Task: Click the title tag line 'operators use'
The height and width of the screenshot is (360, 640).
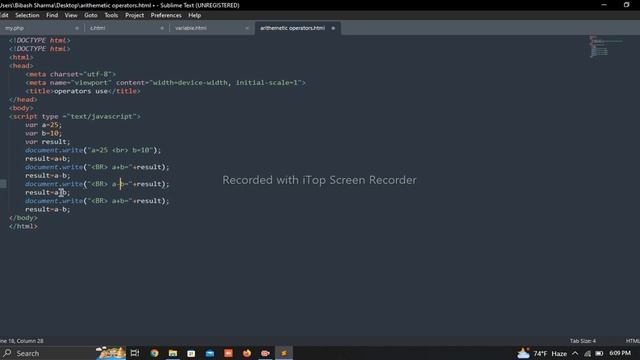Action: [83, 91]
